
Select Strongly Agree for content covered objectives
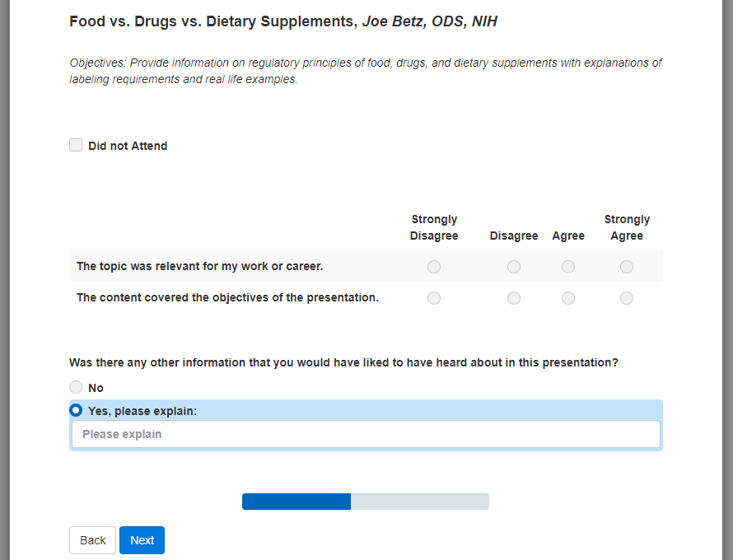pyautogui.click(x=627, y=298)
